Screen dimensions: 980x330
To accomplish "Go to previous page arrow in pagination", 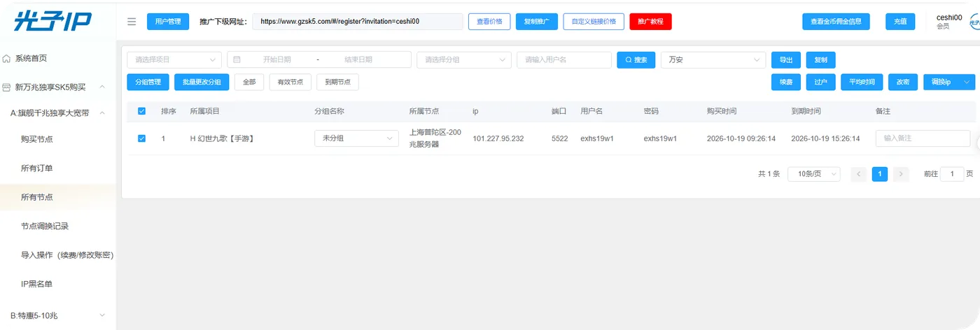I will pos(858,173).
